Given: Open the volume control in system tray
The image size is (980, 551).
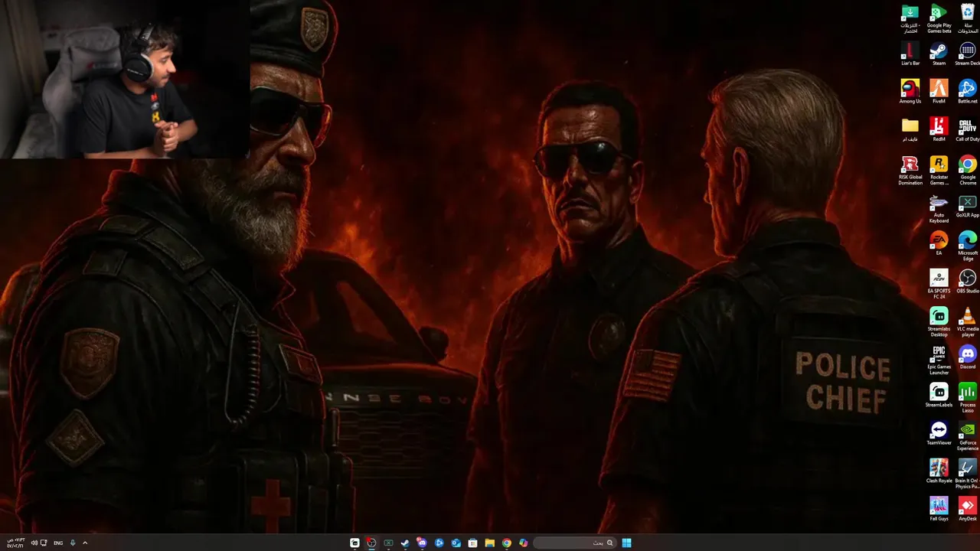Looking at the screenshot, I should [34, 543].
